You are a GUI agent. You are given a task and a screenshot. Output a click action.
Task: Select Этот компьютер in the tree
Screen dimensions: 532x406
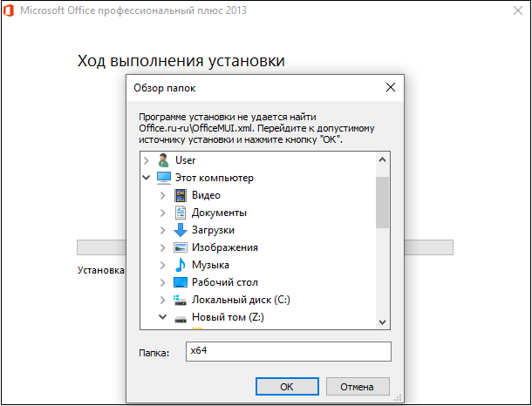214,178
